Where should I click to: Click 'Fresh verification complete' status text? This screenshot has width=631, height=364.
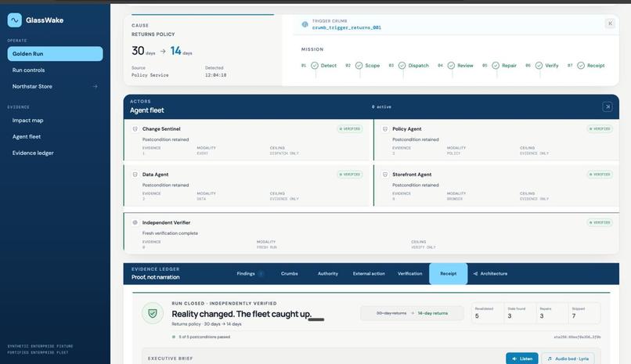coord(170,233)
